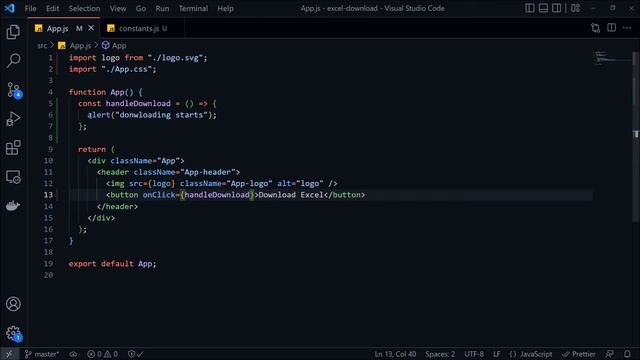Click the vertical editor scrollbar
This screenshot has width=640, height=360.
click(636, 137)
